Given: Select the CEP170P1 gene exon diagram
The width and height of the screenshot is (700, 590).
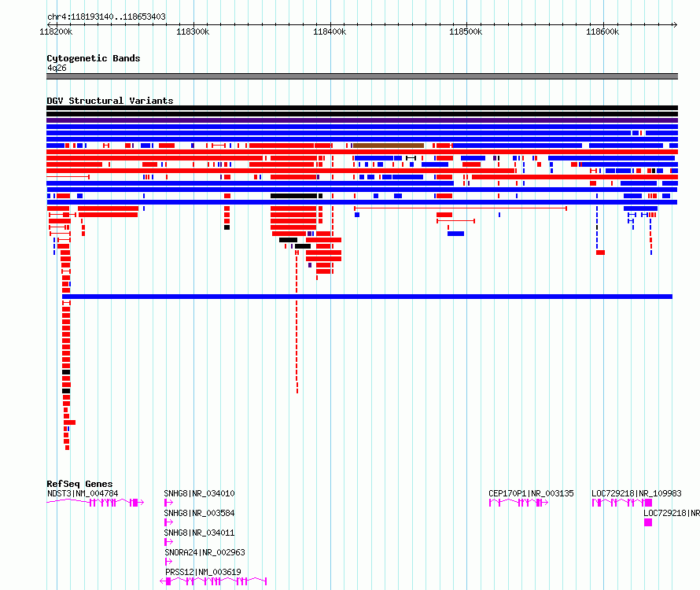Looking at the screenshot, I should (x=518, y=503).
